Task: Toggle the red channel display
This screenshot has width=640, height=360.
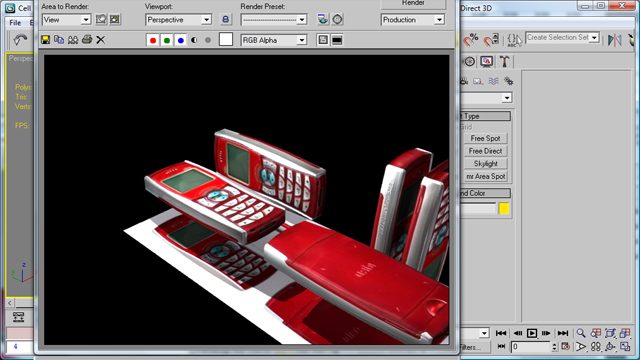Action: (x=153, y=40)
